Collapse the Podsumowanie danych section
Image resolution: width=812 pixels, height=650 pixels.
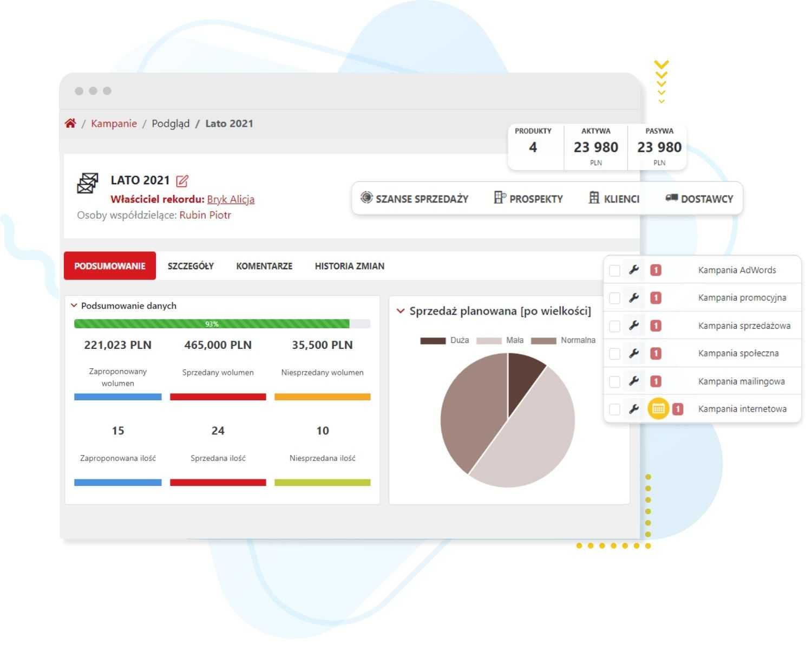(x=74, y=305)
